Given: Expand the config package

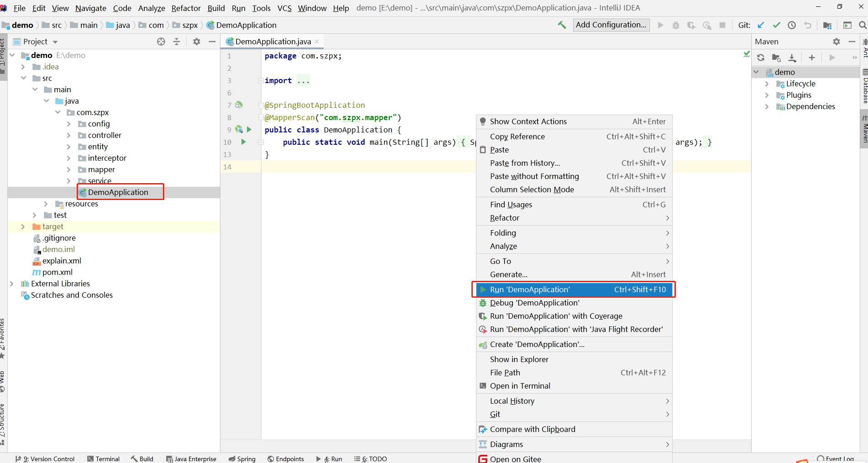Looking at the screenshot, I should point(69,124).
